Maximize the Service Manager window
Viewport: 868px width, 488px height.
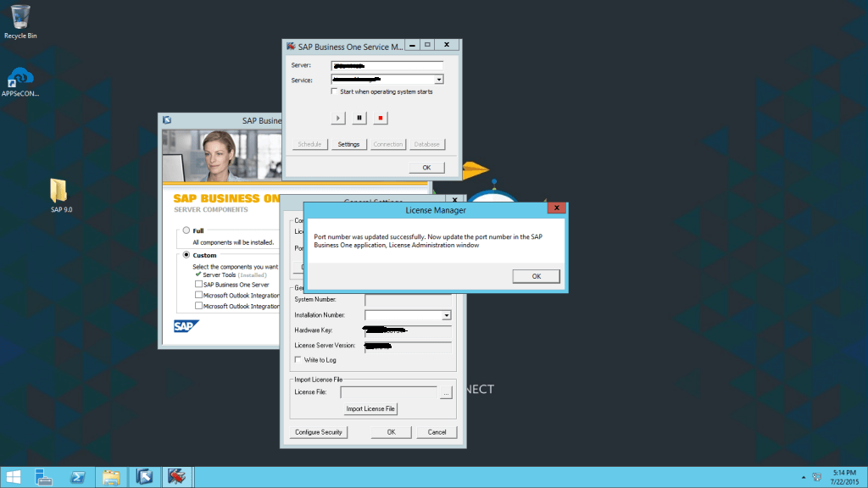(427, 45)
